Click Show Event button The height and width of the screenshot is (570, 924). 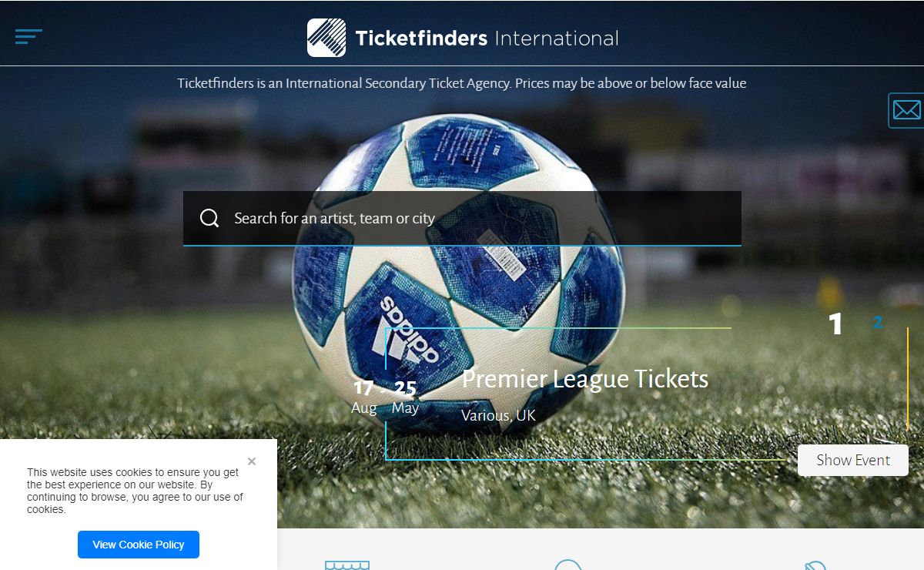point(853,460)
